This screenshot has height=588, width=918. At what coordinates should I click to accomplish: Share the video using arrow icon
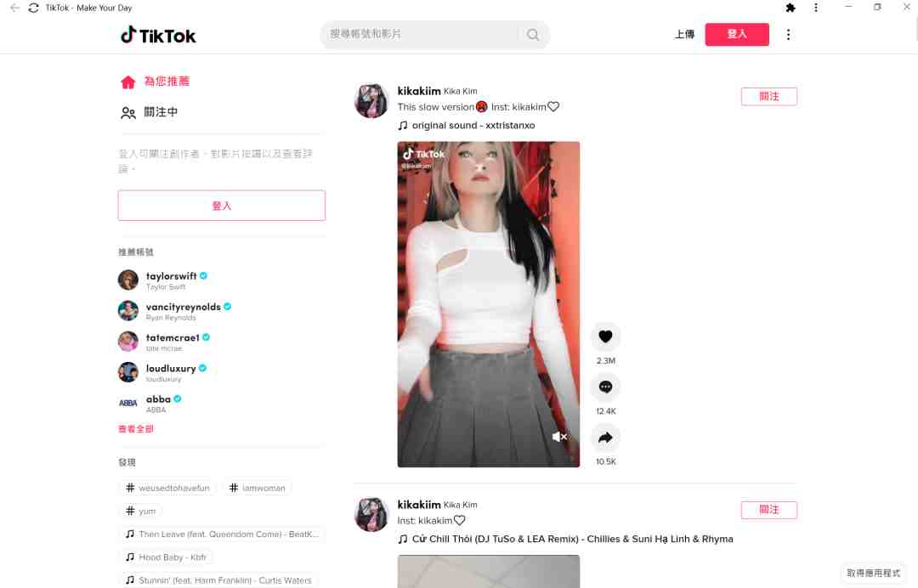point(605,438)
